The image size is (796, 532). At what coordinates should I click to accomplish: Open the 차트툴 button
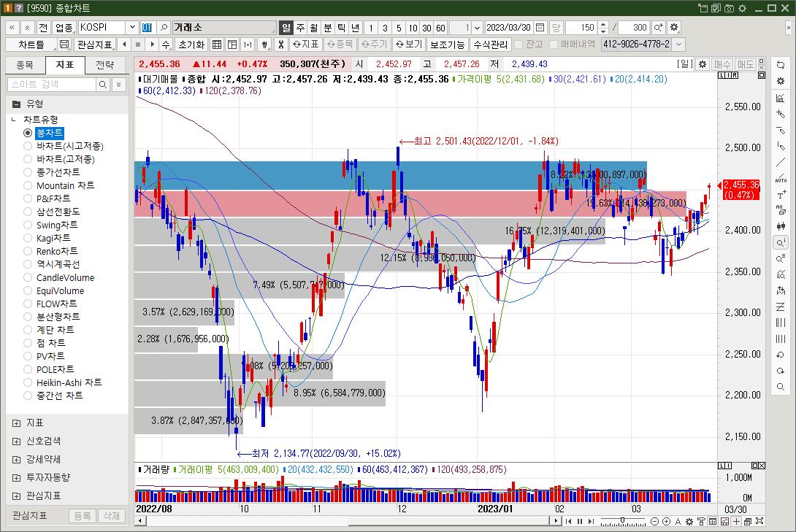[x=31, y=45]
